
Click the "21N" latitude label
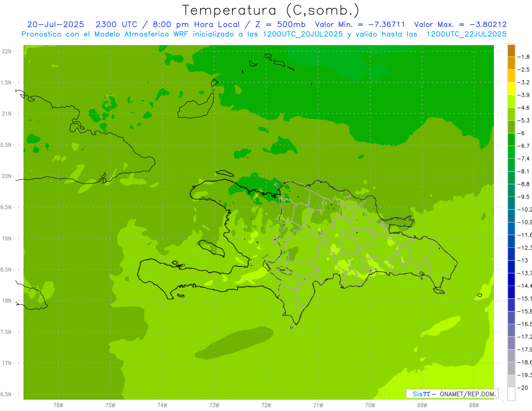pos(7,114)
